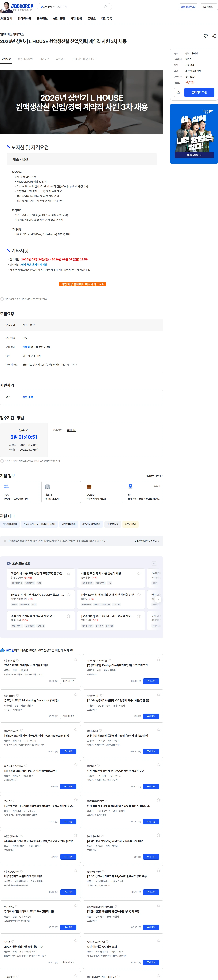Click the 경북>안동시 tag
The width and height of the screenshot is (218, 980).
(x=130, y=524)
